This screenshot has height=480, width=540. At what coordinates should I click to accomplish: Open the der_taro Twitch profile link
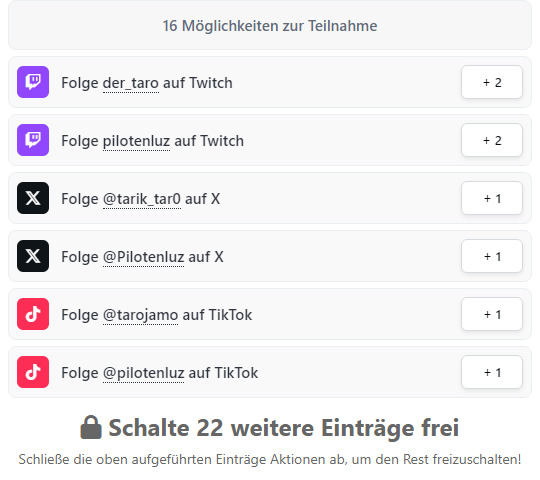point(131,83)
